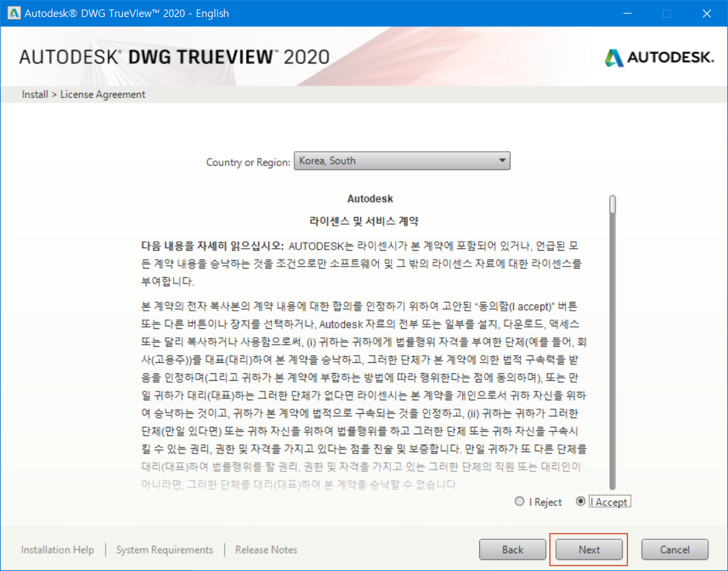
Task: Click the DWG TrueView title bar app icon
Action: [x=14, y=13]
